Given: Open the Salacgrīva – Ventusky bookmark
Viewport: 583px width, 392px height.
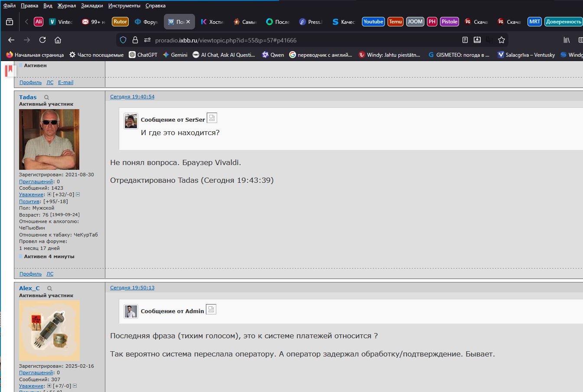Looking at the screenshot, I should 526,55.
